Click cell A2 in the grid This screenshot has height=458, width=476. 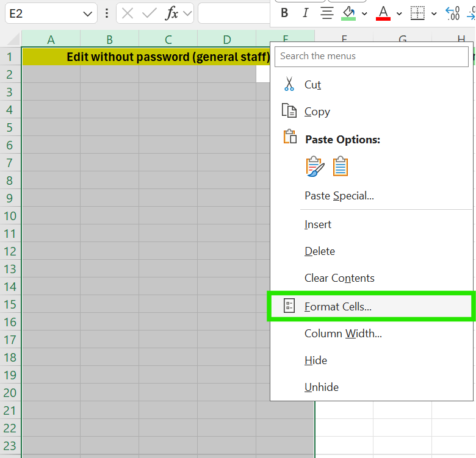[x=51, y=74]
